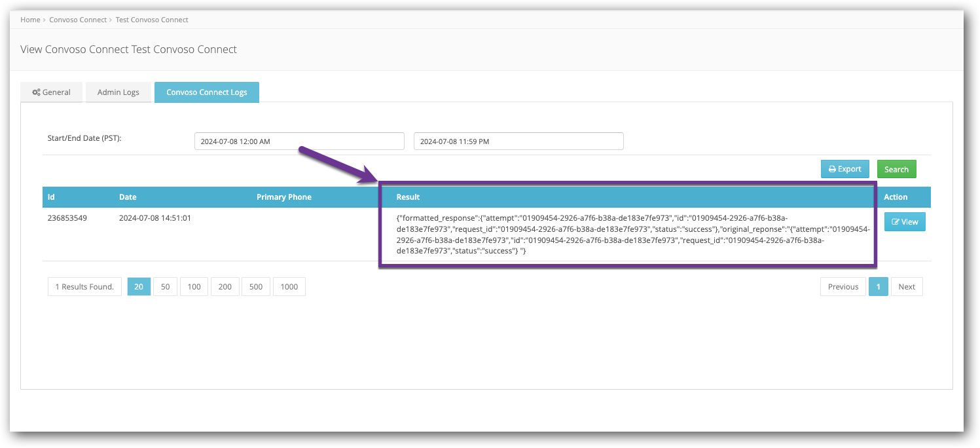Select page 1 in pagination

[x=879, y=287]
